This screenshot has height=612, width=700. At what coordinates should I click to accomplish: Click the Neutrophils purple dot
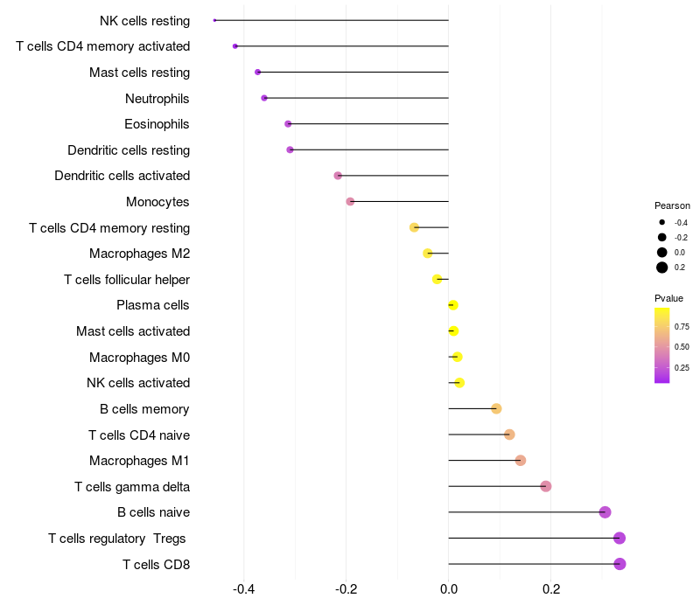click(x=264, y=98)
